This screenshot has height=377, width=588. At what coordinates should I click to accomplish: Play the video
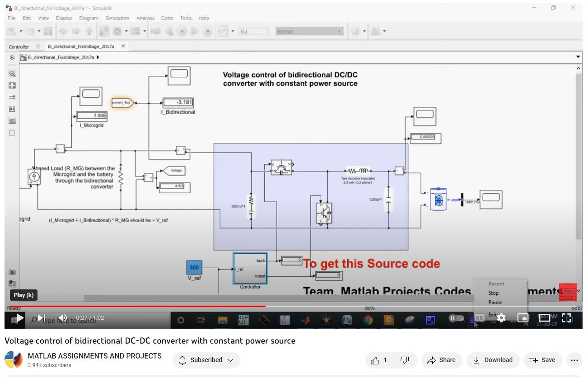click(18, 318)
